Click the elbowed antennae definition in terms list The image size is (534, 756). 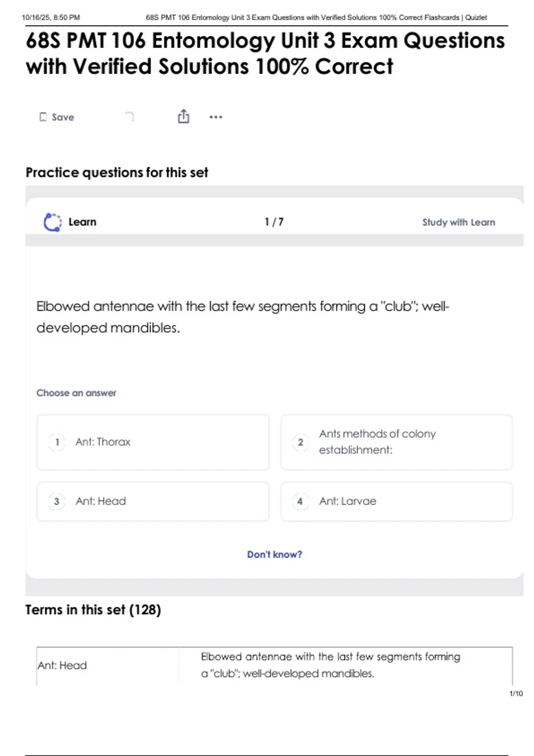coord(330,665)
